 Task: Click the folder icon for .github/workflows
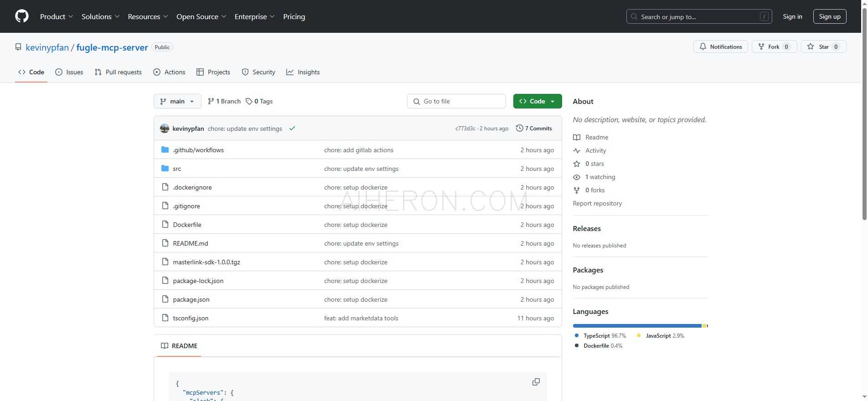165,150
